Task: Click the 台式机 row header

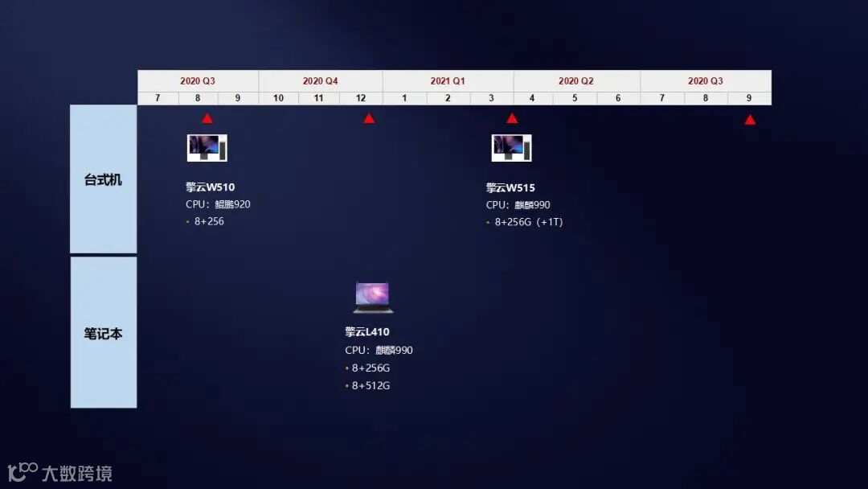Action: coord(104,179)
